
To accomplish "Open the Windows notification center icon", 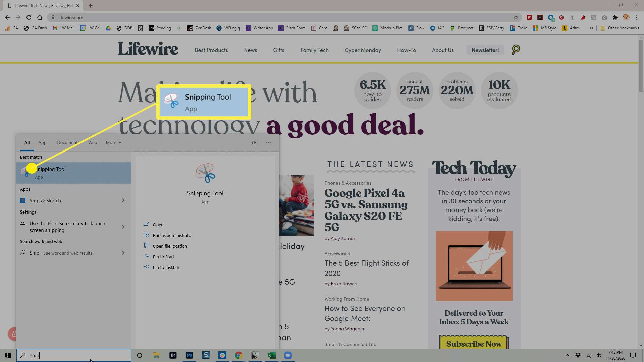I will 633,355.
